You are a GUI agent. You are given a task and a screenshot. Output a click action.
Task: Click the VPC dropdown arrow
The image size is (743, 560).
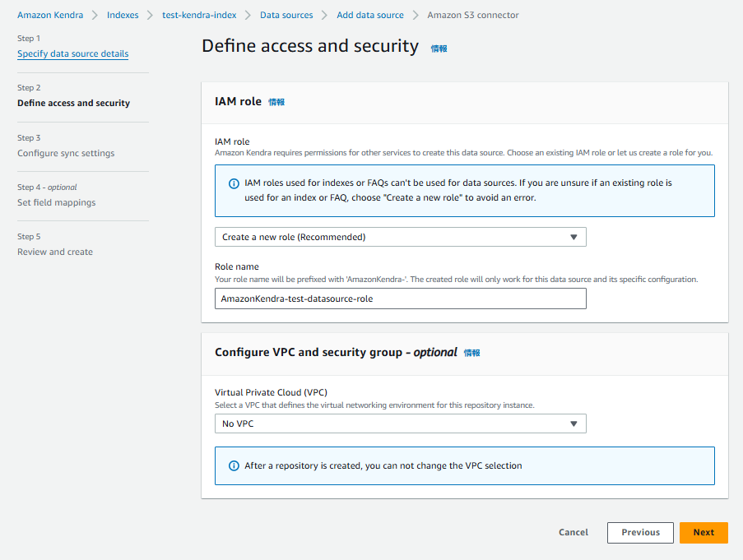tap(574, 423)
